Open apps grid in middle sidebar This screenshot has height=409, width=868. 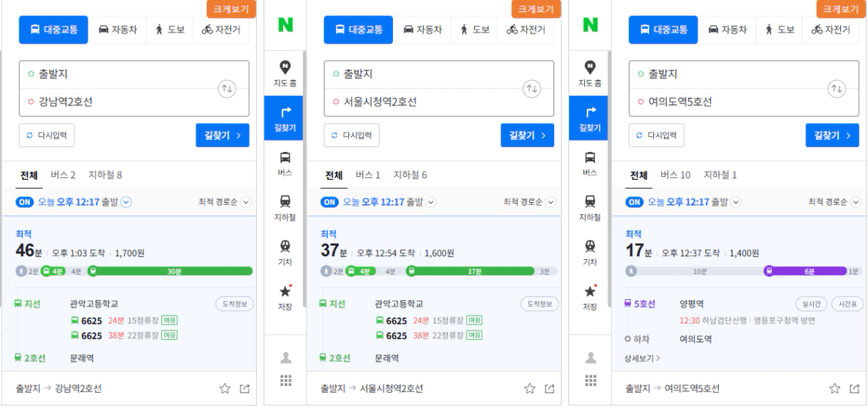(x=285, y=380)
